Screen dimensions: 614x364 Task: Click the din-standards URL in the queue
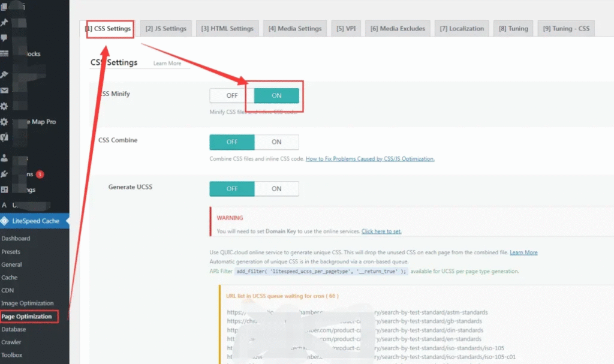355,330
